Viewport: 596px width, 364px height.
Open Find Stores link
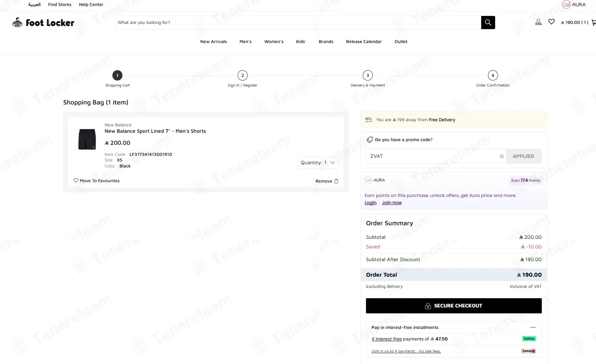(60, 4)
